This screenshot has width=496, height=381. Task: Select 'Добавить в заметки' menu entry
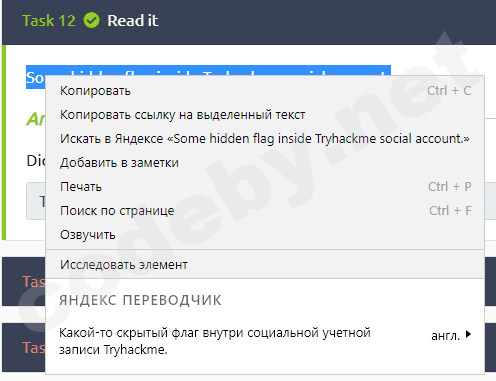(265, 163)
